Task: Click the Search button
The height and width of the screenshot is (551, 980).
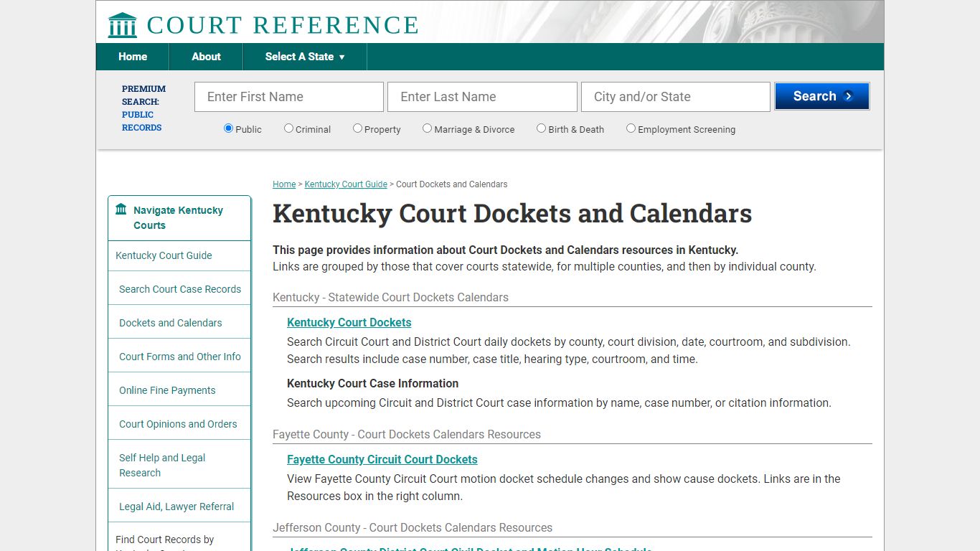Action: click(x=822, y=95)
